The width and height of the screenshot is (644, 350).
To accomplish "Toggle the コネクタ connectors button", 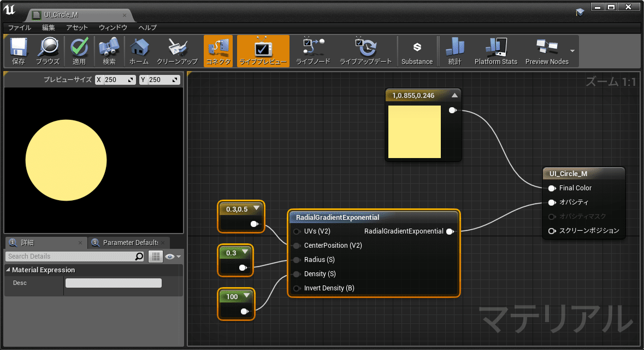I will pyautogui.click(x=218, y=51).
